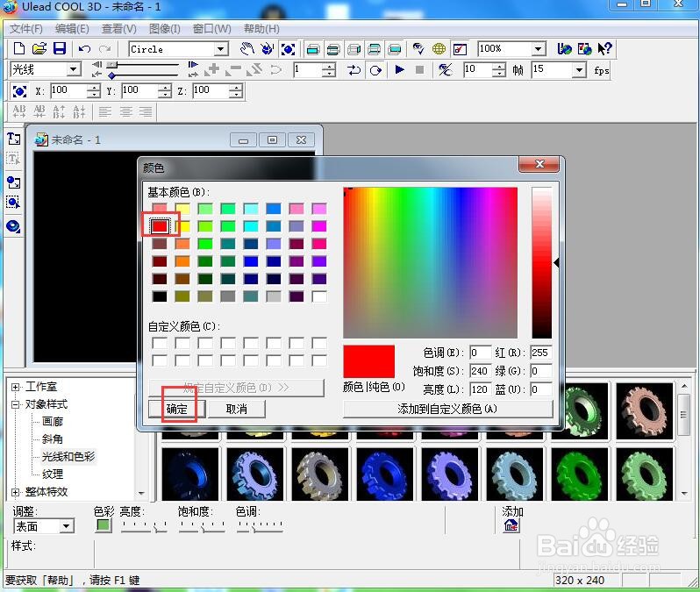Click the frame count field showing 10
This screenshot has width=700, height=592.
pos(478,69)
